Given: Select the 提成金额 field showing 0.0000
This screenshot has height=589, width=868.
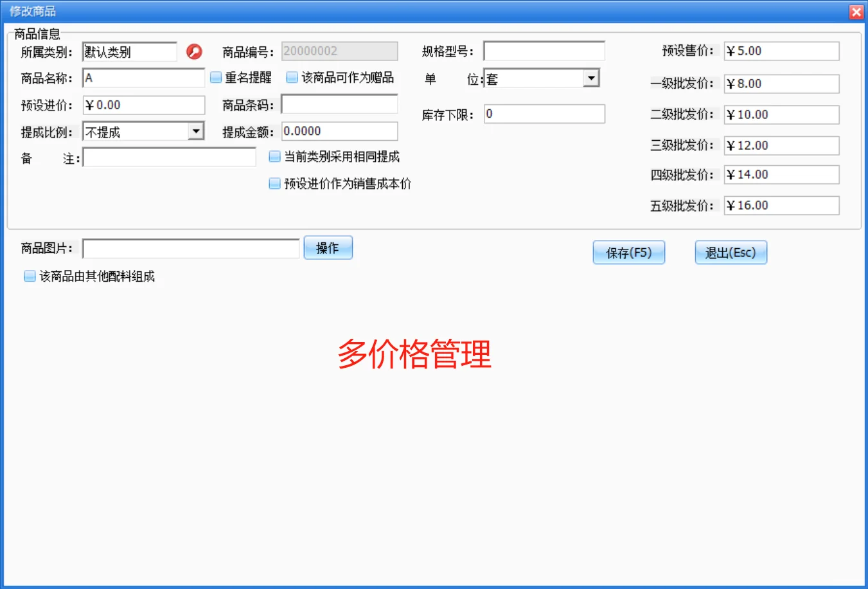Looking at the screenshot, I should (x=339, y=131).
